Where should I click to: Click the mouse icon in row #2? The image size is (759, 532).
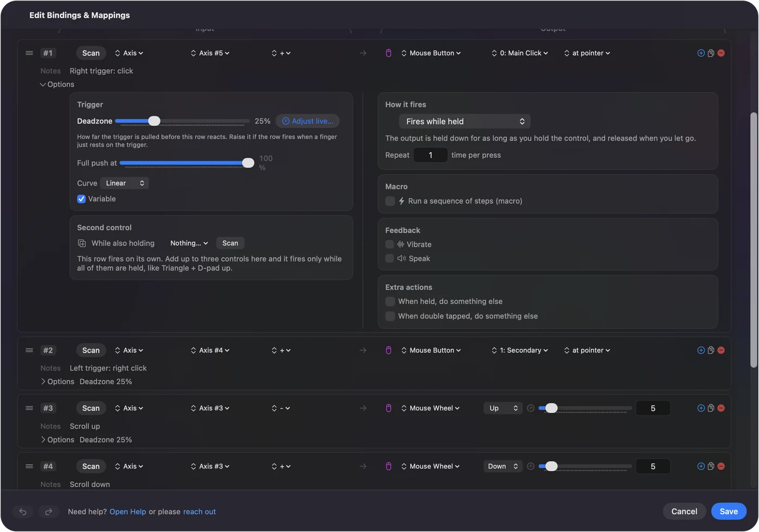click(389, 350)
